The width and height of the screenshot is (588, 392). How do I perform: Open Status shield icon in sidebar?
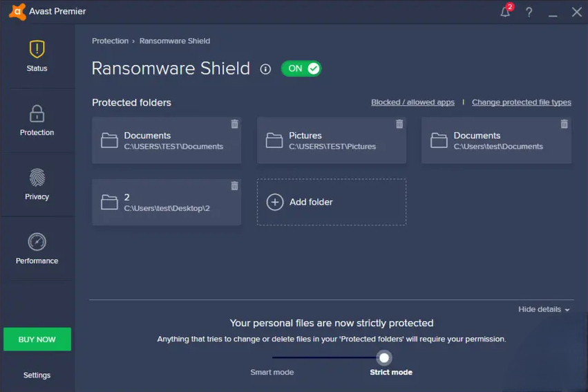click(x=37, y=49)
